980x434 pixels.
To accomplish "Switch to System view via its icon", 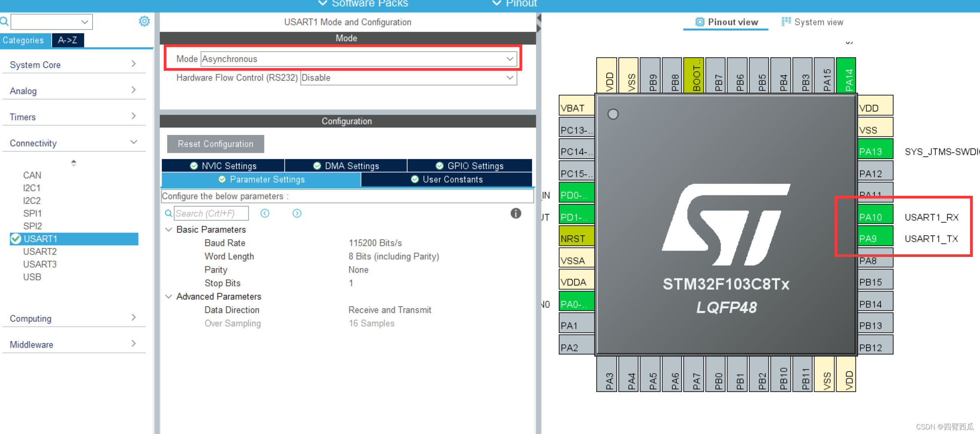I will coord(786,22).
